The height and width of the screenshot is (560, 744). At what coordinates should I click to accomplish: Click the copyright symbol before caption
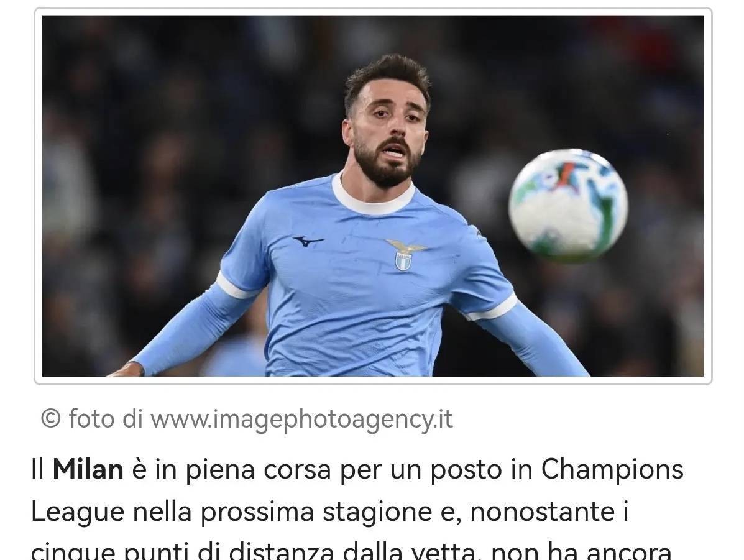click(x=51, y=419)
